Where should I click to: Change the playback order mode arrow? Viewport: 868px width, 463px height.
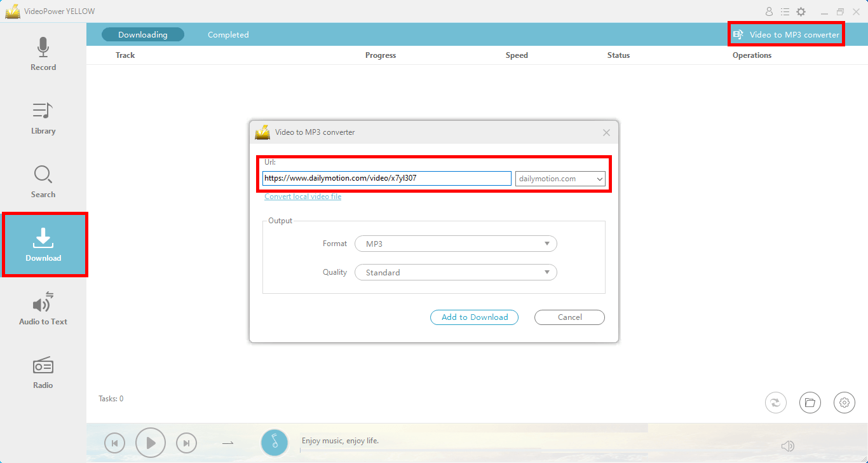coord(228,443)
